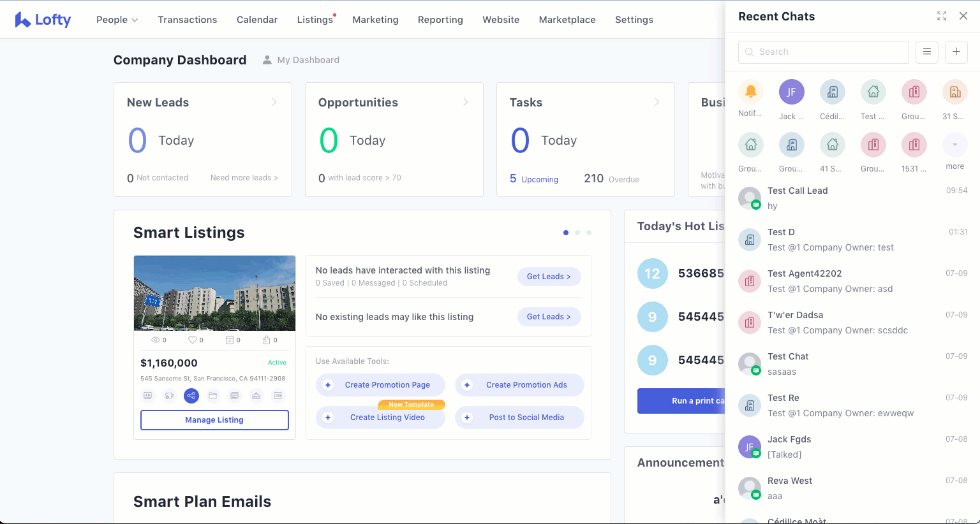This screenshot has height=524, width=980.
Task: Open the Transactions menu
Action: pyautogui.click(x=188, y=20)
